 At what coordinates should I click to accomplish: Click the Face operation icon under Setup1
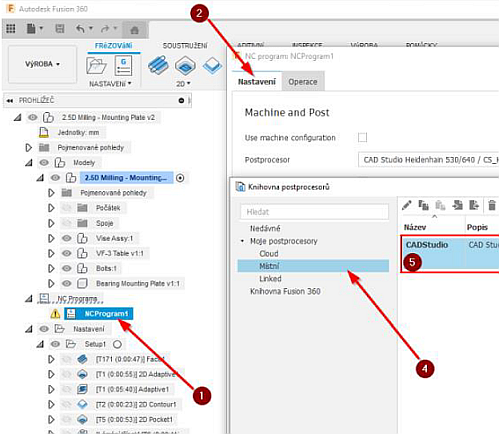82,359
